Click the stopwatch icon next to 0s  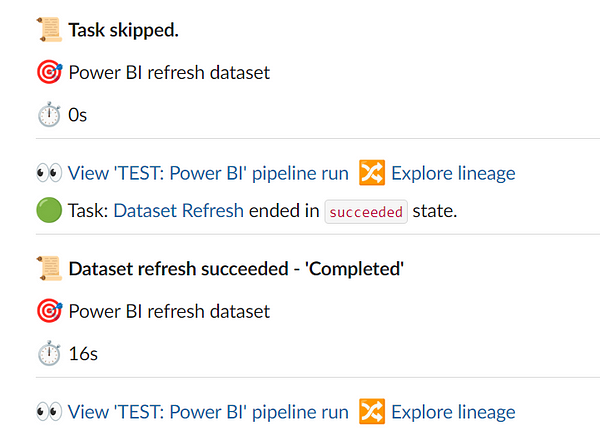48,115
